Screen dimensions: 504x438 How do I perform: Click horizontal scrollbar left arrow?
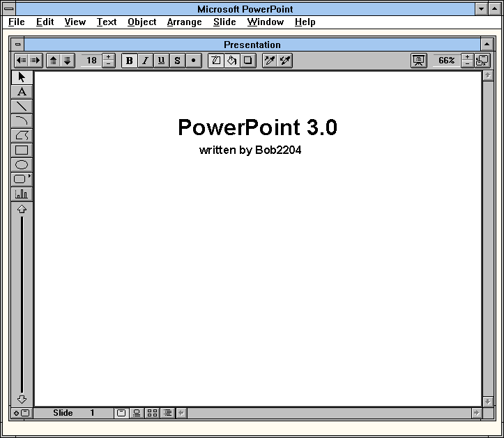point(182,413)
